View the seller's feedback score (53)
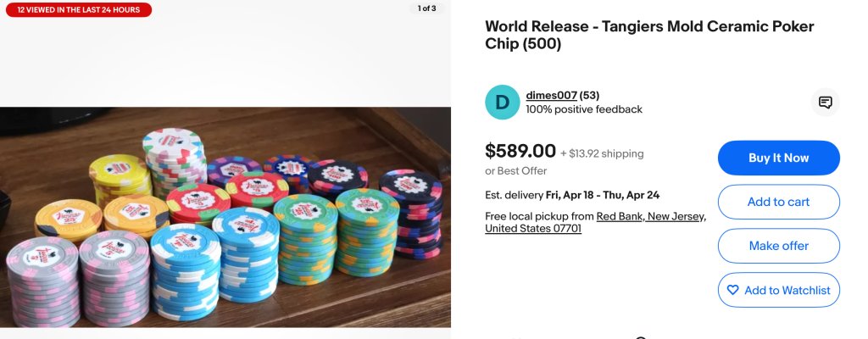The width and height of the screenshot is (868, 339). point(589,96)
